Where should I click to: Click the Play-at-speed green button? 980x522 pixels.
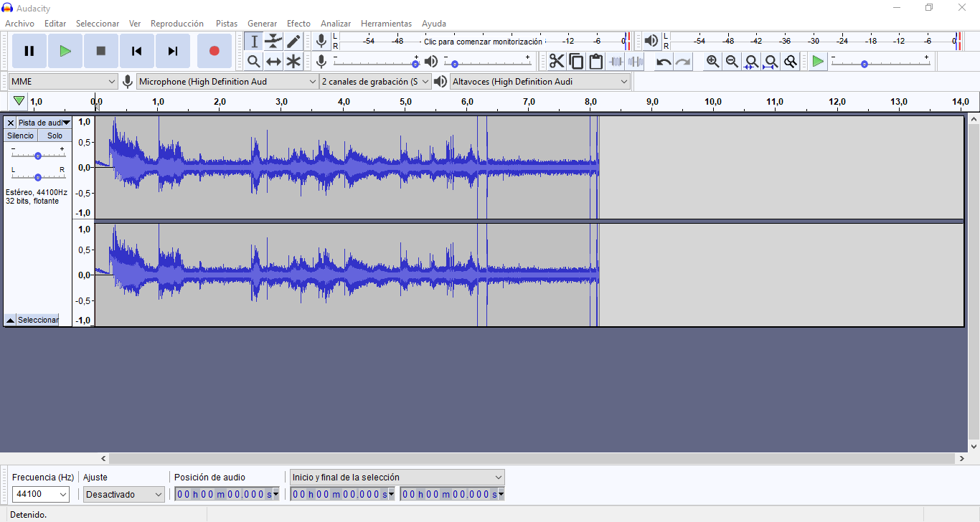[x=818, y=62]
